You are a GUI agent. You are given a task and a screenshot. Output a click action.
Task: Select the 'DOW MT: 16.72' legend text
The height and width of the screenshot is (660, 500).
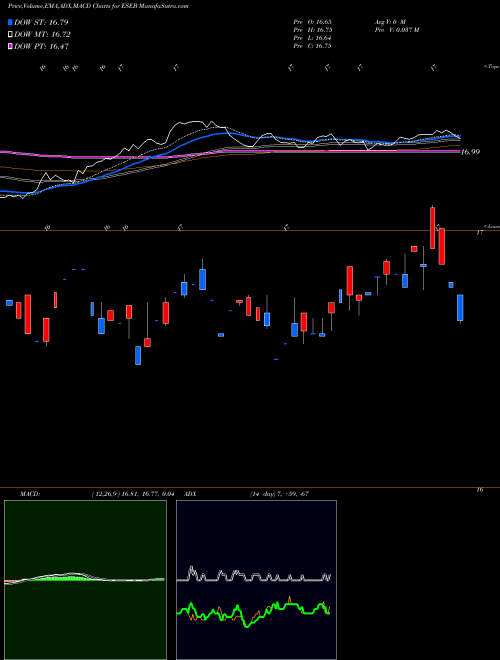point(42,35)
